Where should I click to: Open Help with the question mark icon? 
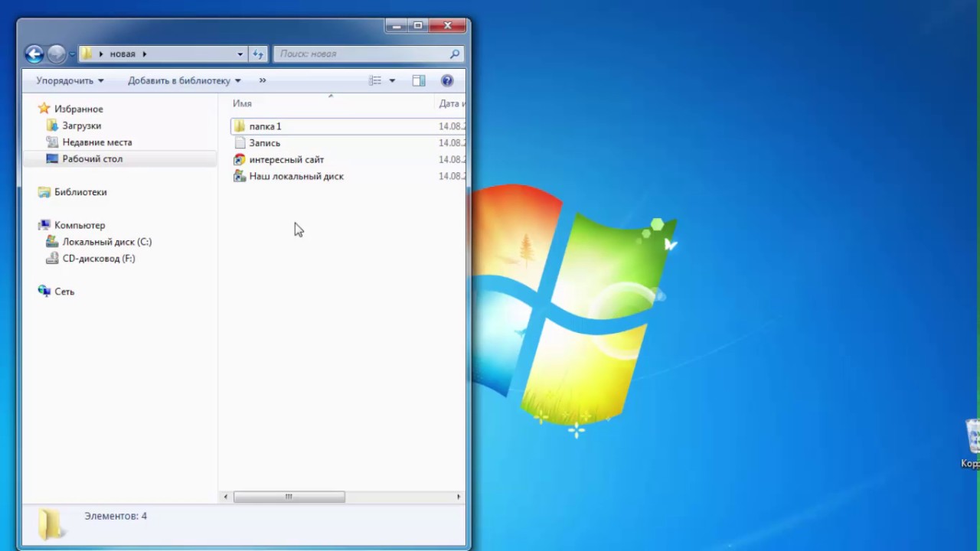coord(447,80)
